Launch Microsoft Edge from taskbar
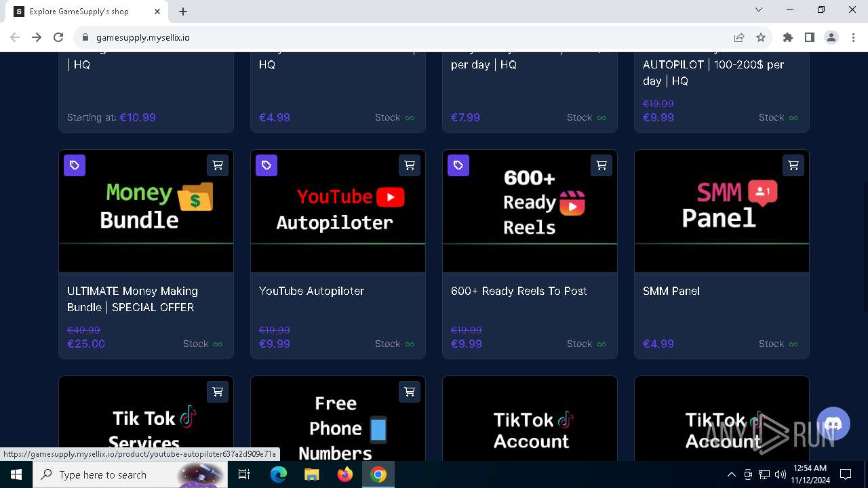This screenshot has height=488, width=868. [x=279, y=474]
